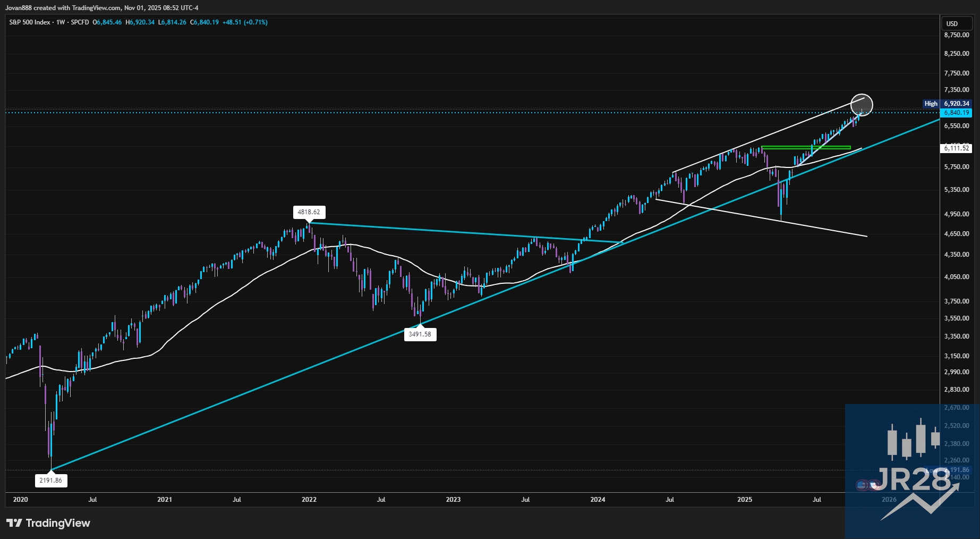Click the 5,350.00 price axis label
The width and height of the screenshot is (980, 539).
tap(956, 190)
